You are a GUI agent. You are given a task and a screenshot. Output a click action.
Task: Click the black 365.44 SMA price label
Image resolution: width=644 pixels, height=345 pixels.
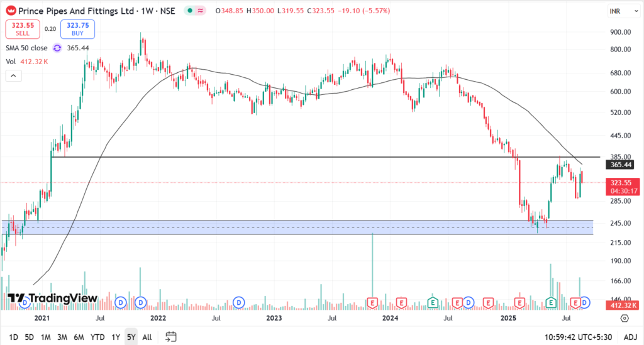[620, 165]
